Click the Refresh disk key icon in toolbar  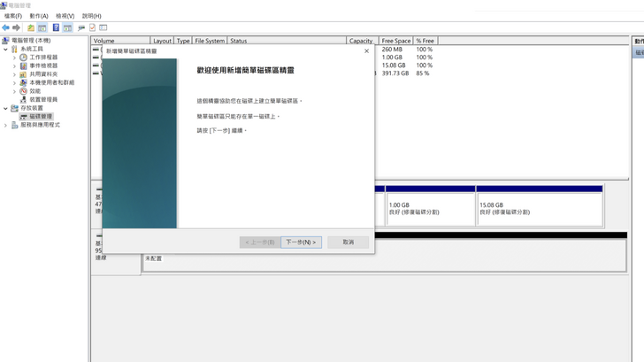[81, 27]
